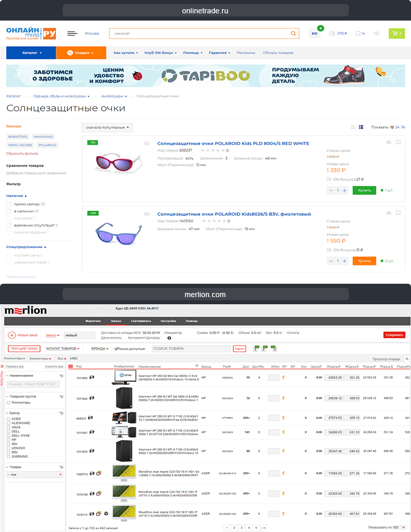Switch to list view icon
This screenshot has height=532, width=411.
click(361, 127)
